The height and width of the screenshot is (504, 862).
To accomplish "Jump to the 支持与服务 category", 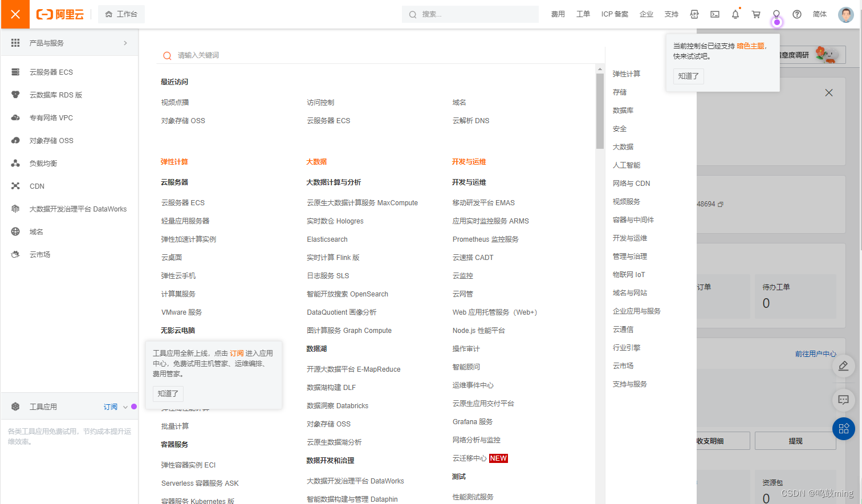I will pos(630,384).
